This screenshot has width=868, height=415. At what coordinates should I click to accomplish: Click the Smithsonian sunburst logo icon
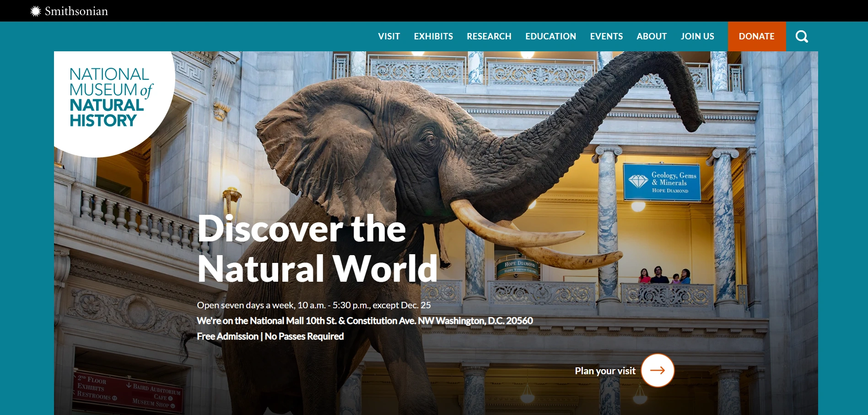click(36, 11)
